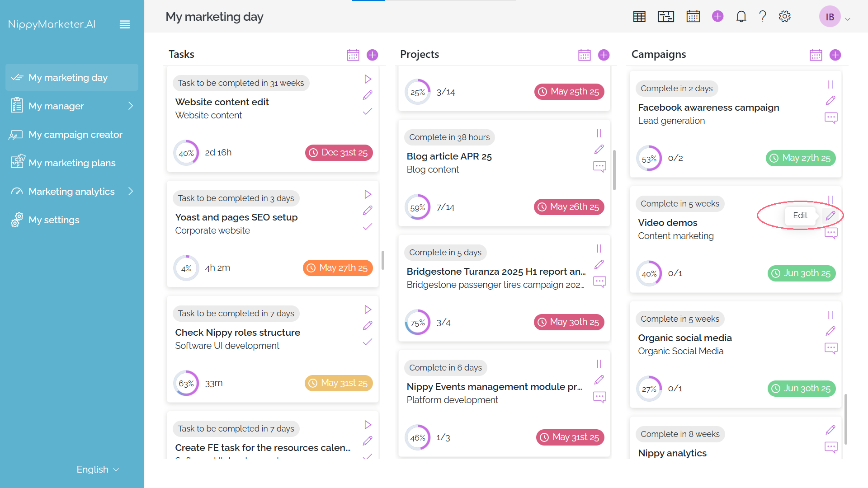Expand Marketing analytics submenu chevron
The image size is (868, 488).
click(x=131, y=192)
